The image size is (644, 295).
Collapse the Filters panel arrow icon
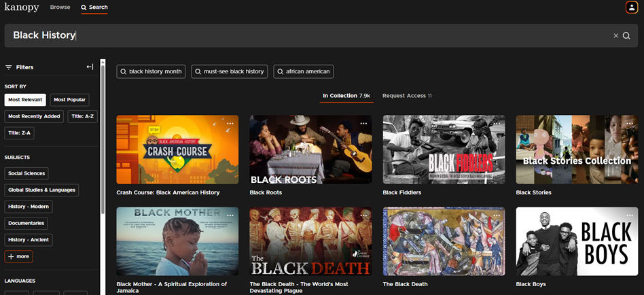pyautogui.click(x=90, y=67)
